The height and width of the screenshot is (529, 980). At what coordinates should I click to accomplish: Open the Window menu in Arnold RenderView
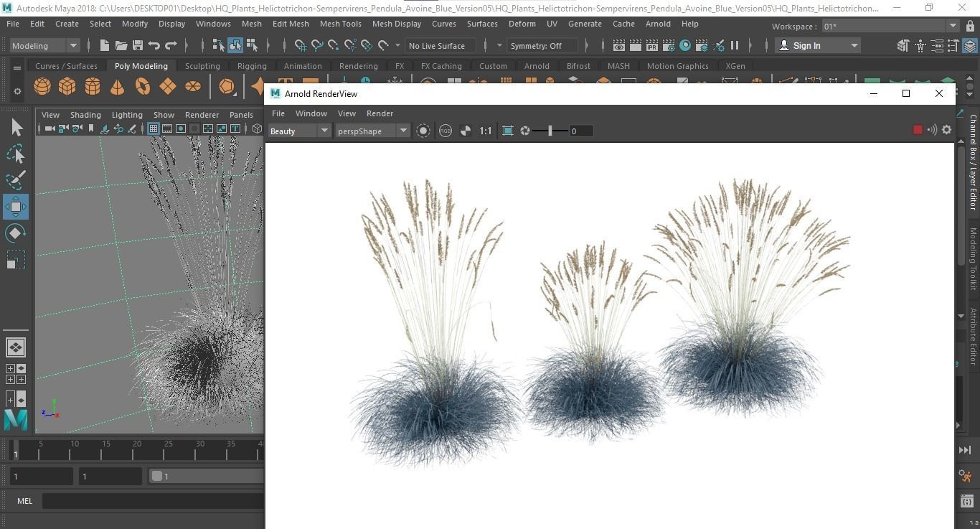pyautogui.click(x=311, y=113)
